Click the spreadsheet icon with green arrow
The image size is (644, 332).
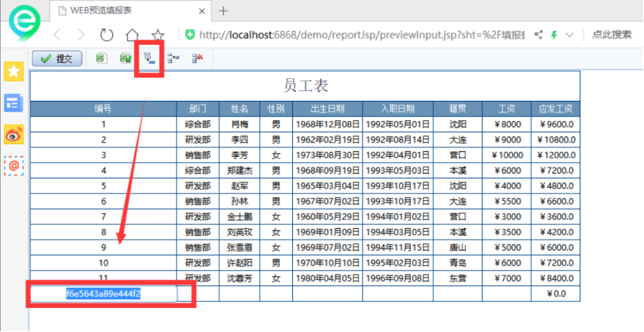[x=126, y=58]
